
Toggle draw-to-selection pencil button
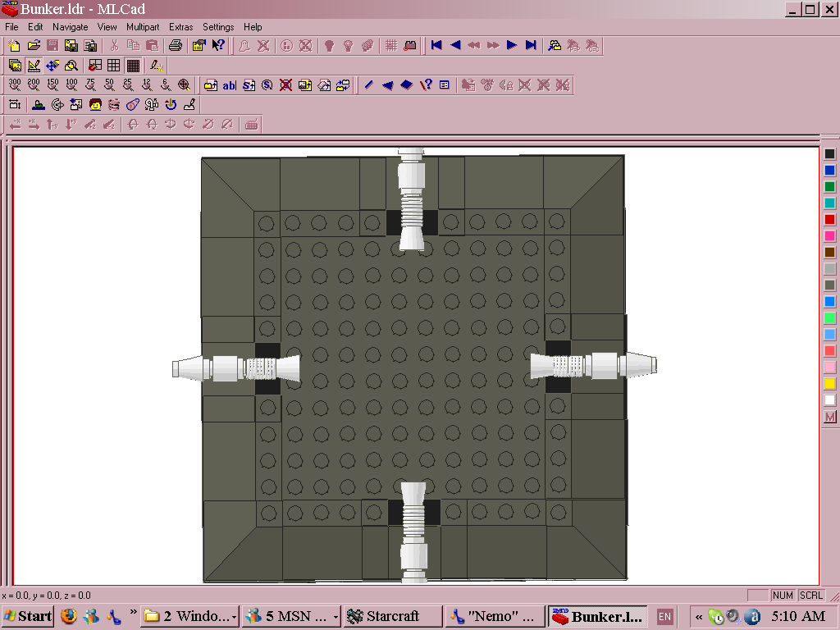point(157,66)
